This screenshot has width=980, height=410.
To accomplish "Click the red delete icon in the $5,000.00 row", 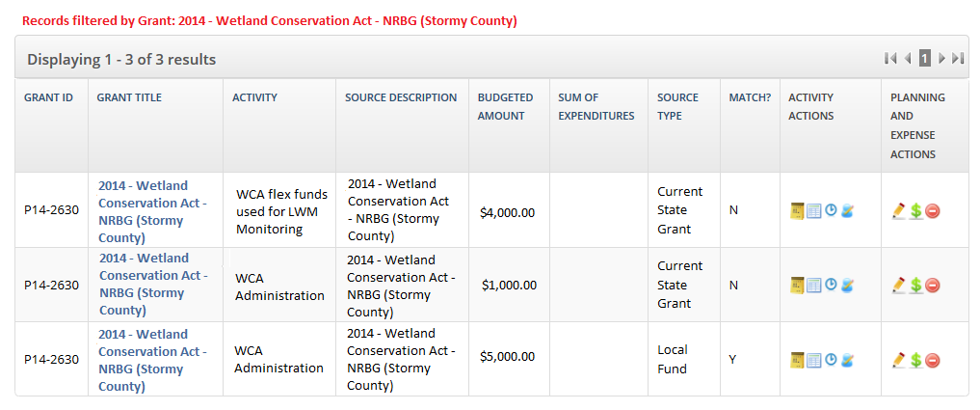I will [933, 359].
